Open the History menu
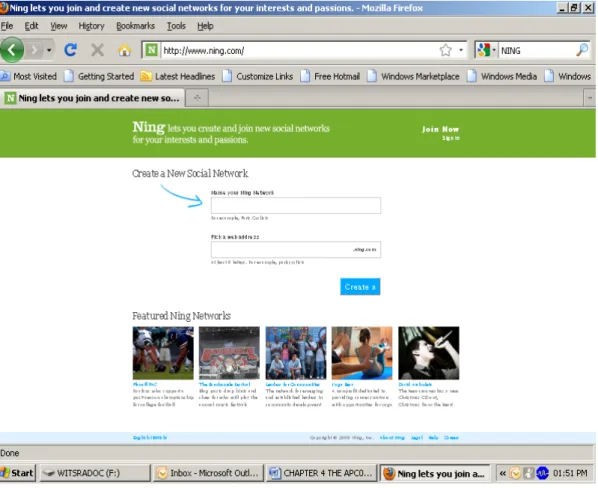598x488 pixels. [x=92, y=26]
